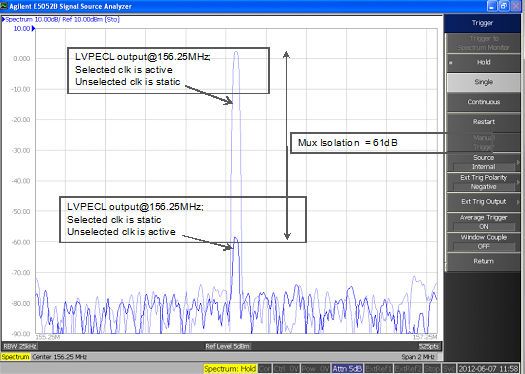Expand the trigger Source Internal submenu
This screenshot has height=374, width=525.
(x=483, y=162)
